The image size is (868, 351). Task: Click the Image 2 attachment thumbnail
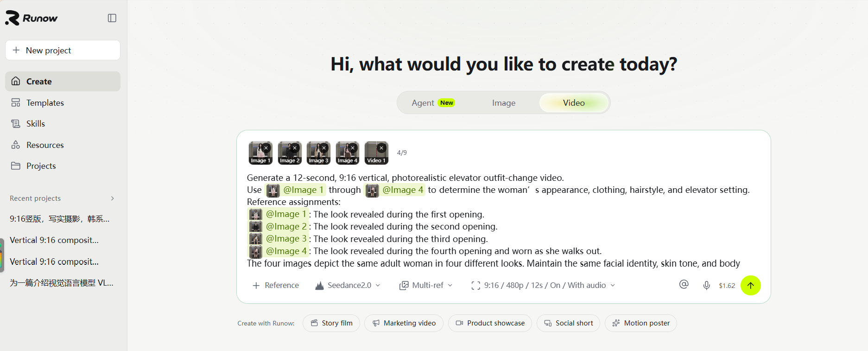click(x=290, y=153)
